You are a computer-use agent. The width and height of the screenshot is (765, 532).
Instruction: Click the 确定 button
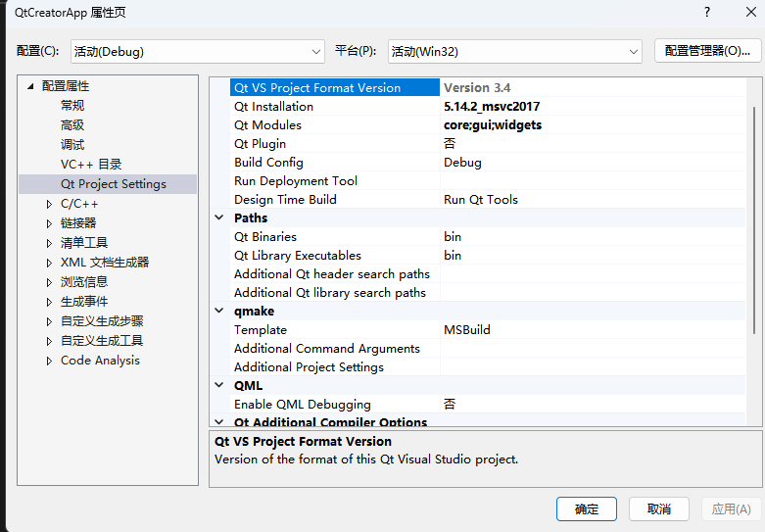pyautogui.click(x=587, y=509)
